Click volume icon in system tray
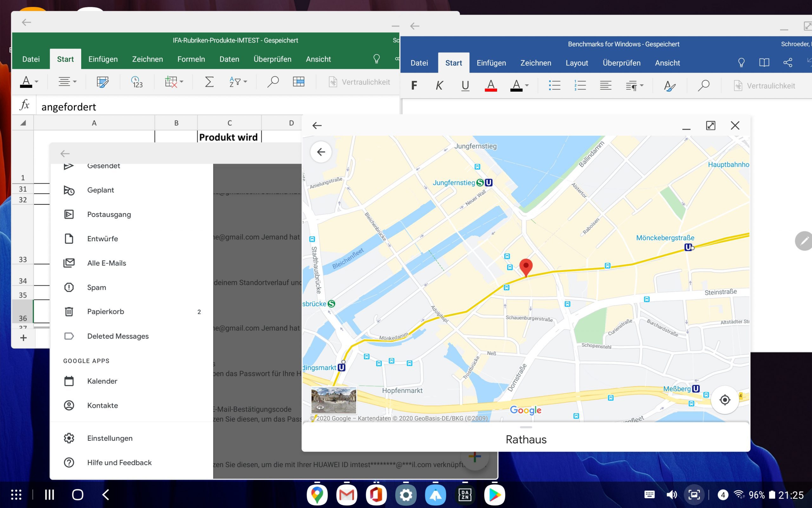 pyautogui.click(x=671, y=495)
